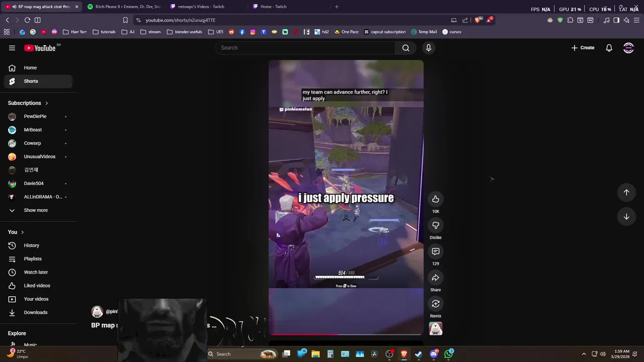The image size is (644, 362).
Task: Remix this Short
Action: pos(436,304)
